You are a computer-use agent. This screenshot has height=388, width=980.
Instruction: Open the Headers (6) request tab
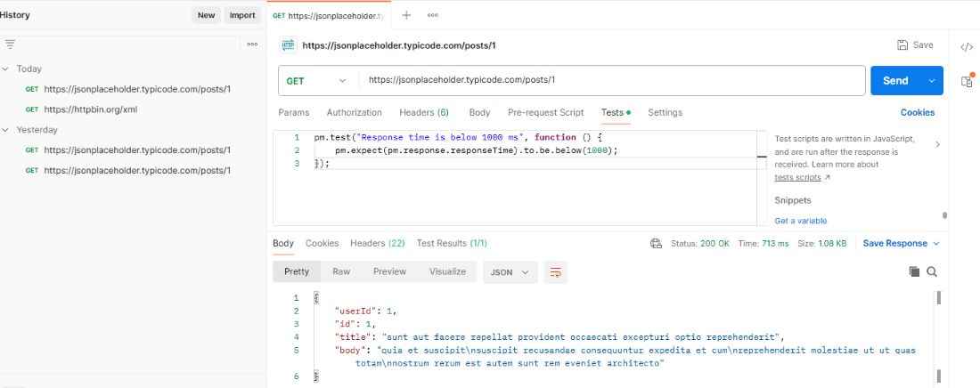pyautogui.click(x=424, y=112)
